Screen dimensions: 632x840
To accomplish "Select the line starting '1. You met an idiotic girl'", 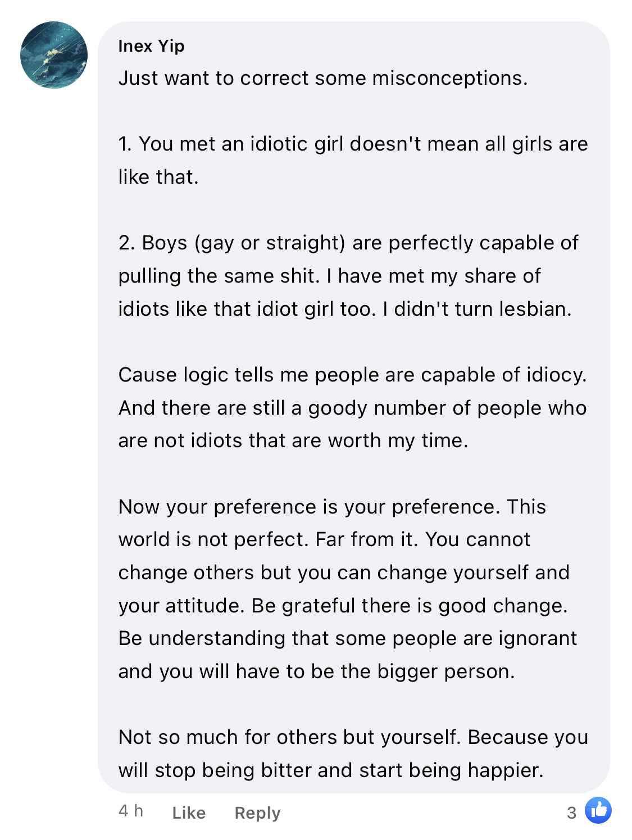I will [x=353, y=144].
